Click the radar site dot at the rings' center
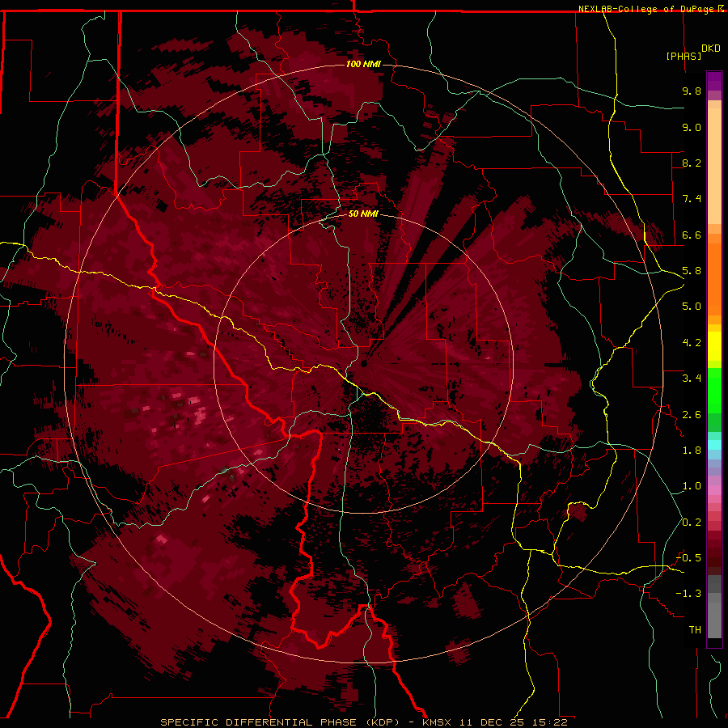Image resolution: width=728 pixels, height=728 pixels. (x=364, y=364)
